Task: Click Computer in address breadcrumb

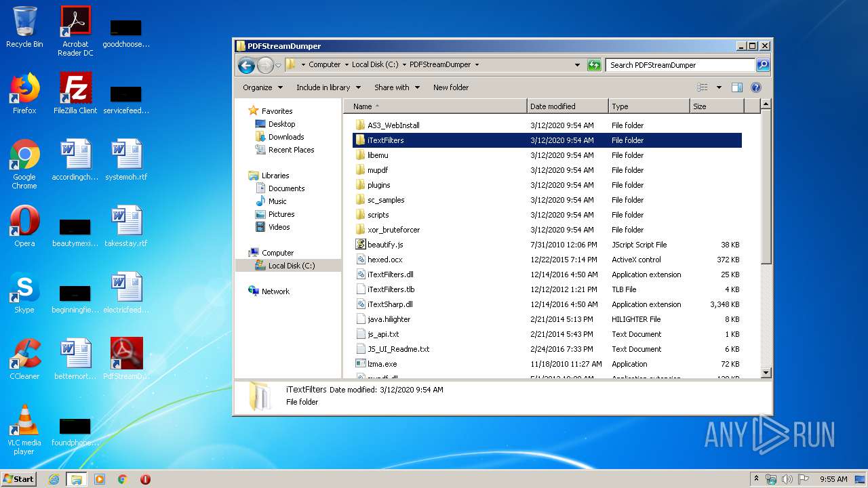Action: pos(325,65)
